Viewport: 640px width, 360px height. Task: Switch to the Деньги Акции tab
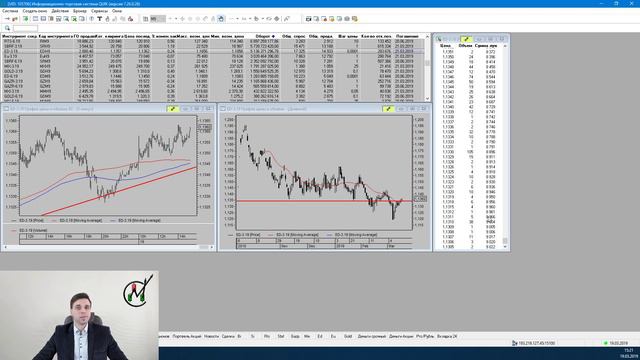[x=401, y=336]
